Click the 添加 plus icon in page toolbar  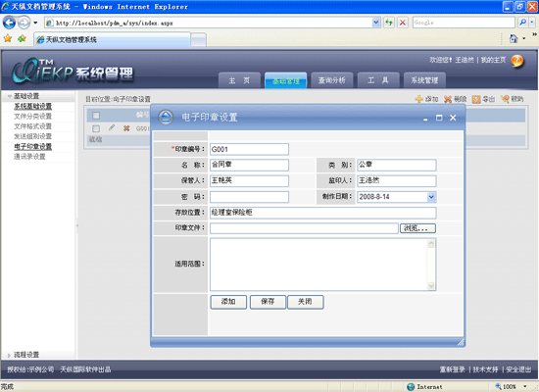tap(419, 99)
